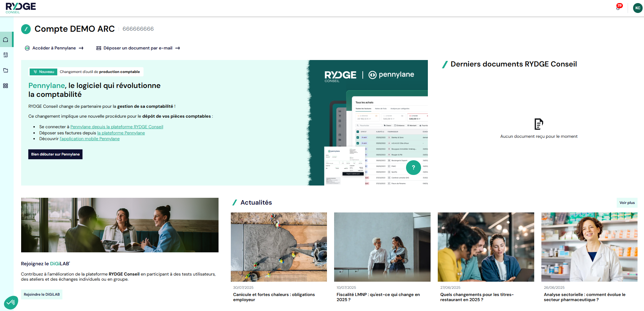Click the arrow after Accéder à Pennylane
Viewport: 644px width, 311px height.
tap(81, 48)
